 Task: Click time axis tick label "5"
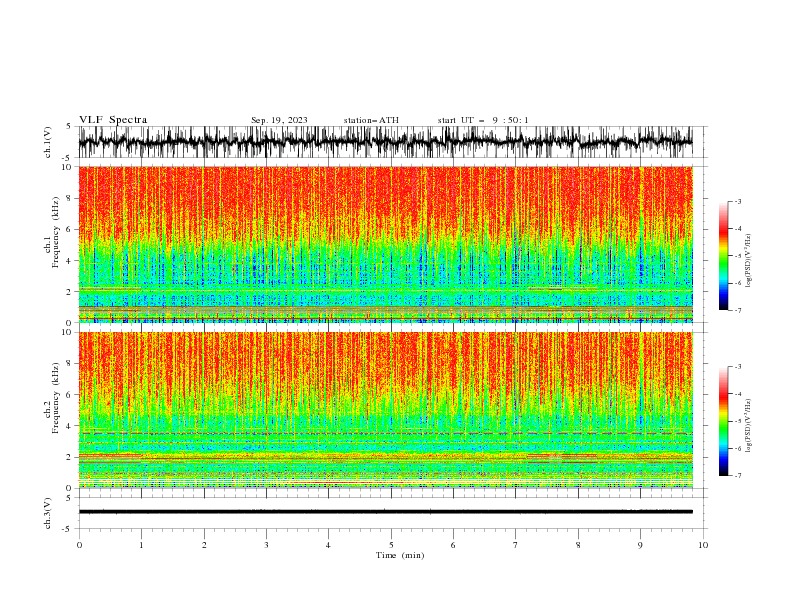coord(391,545)
